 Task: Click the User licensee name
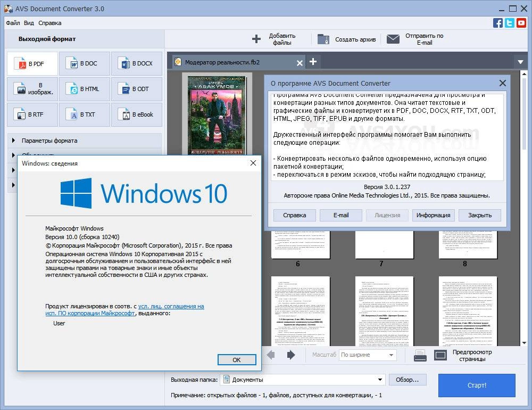[59, 323]
